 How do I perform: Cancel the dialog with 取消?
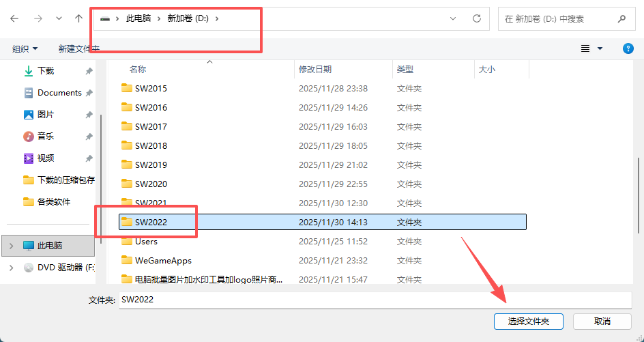[602, 322]
